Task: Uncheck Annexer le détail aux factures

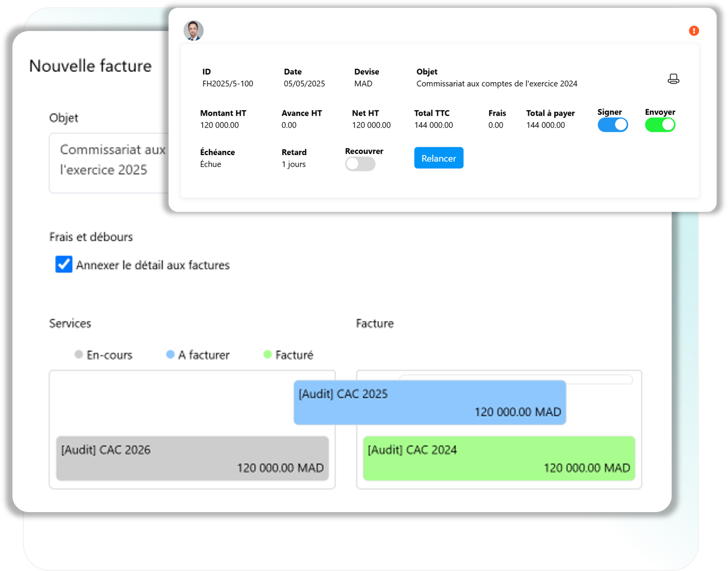Action: pyautogui.click(x=64, y=264)
